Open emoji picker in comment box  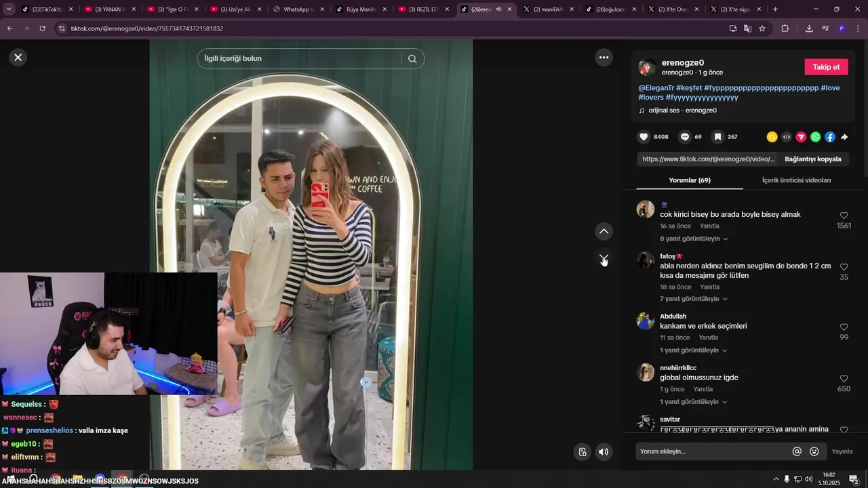point(814,451)
